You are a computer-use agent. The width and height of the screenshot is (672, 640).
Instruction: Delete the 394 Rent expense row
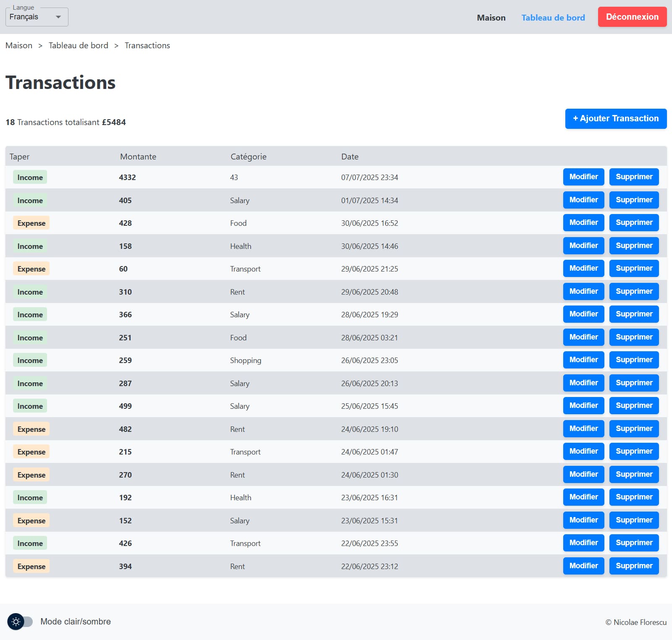[634, 566]
